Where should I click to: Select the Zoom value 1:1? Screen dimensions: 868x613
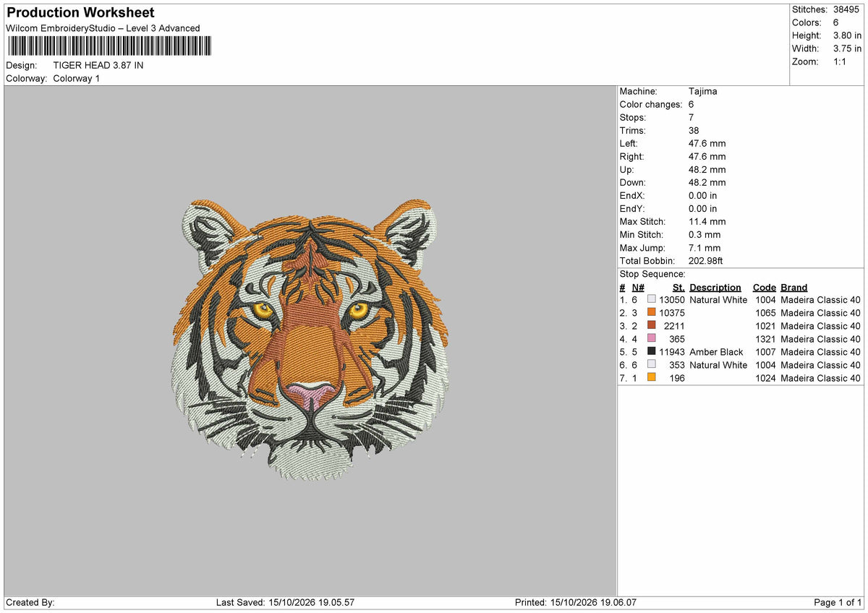[841, 61]
